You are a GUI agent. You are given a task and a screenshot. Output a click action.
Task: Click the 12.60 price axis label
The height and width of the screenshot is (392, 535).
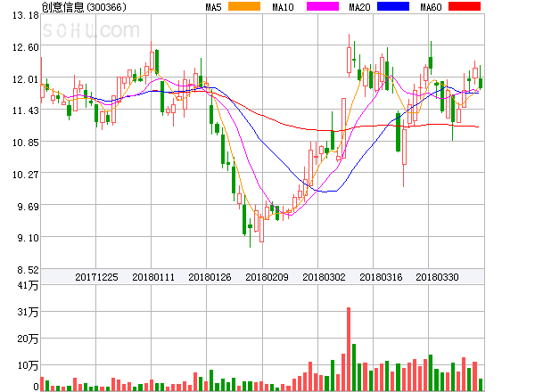(26, 47)
